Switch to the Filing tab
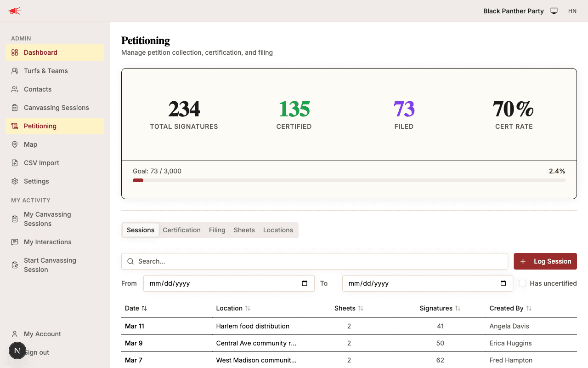The width and height of the screenshot is (588, 368). coord(217,230)
